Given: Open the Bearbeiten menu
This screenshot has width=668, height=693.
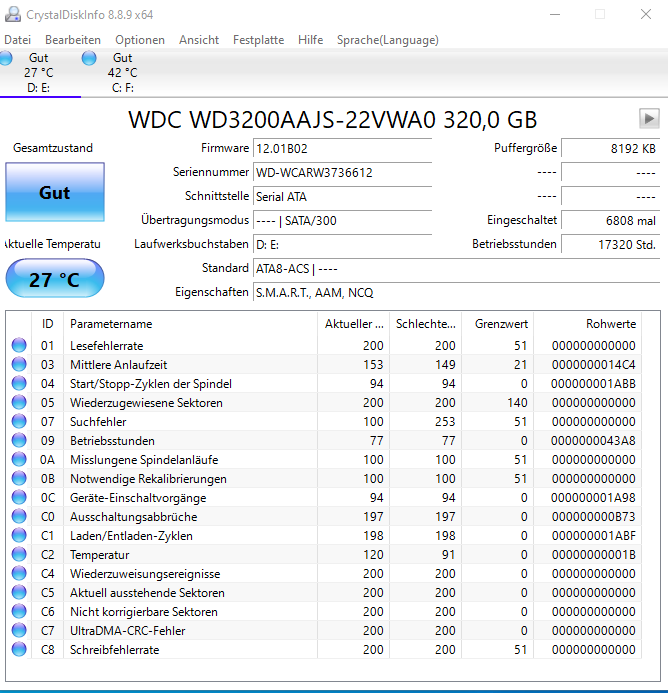Looking at the screenshot, I should click(73, 40).
